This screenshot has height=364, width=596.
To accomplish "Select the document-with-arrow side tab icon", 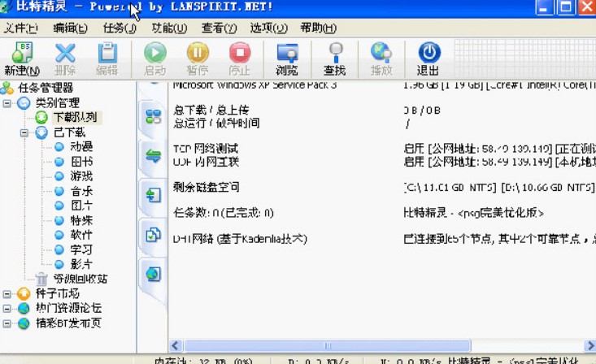I will 154,195.
